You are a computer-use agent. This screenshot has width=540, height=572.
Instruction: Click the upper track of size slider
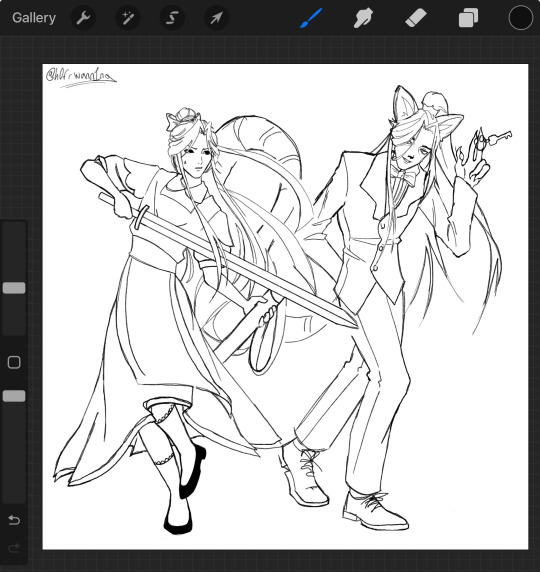coord(14,252)
